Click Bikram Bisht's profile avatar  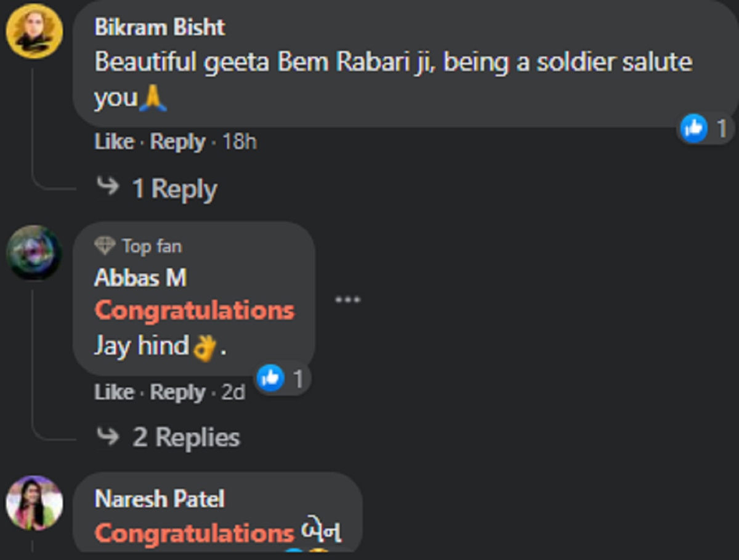coord(34,31)
